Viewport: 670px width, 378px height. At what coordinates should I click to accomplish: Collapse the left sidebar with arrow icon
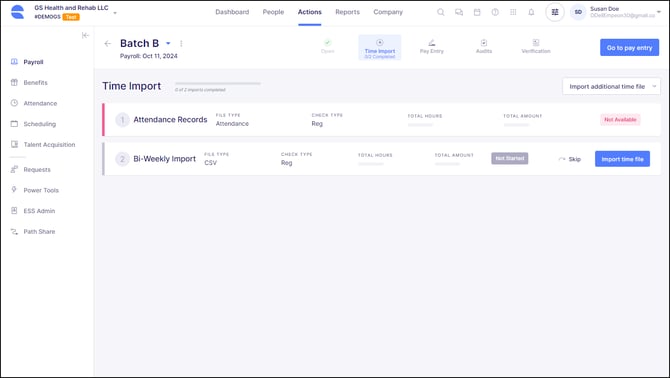(85, 35)
